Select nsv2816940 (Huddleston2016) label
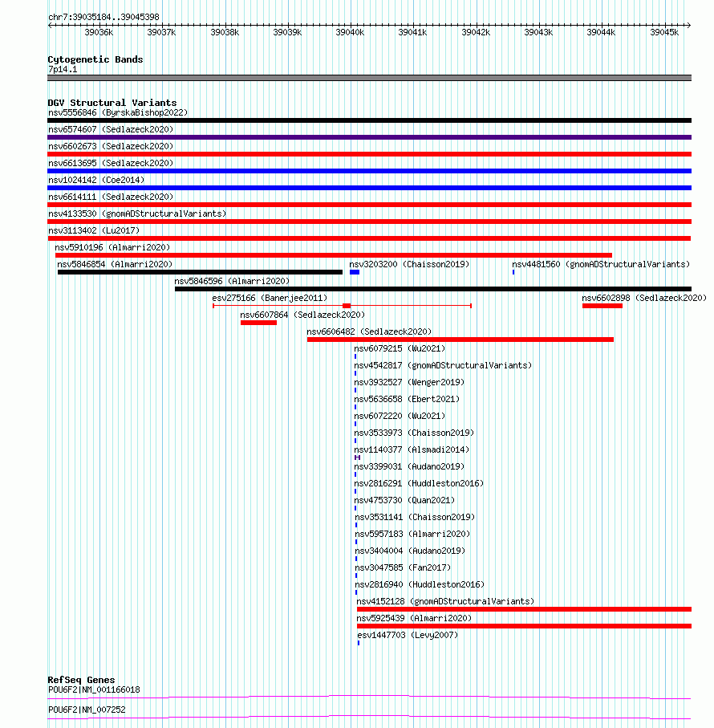 pos(420,585)
